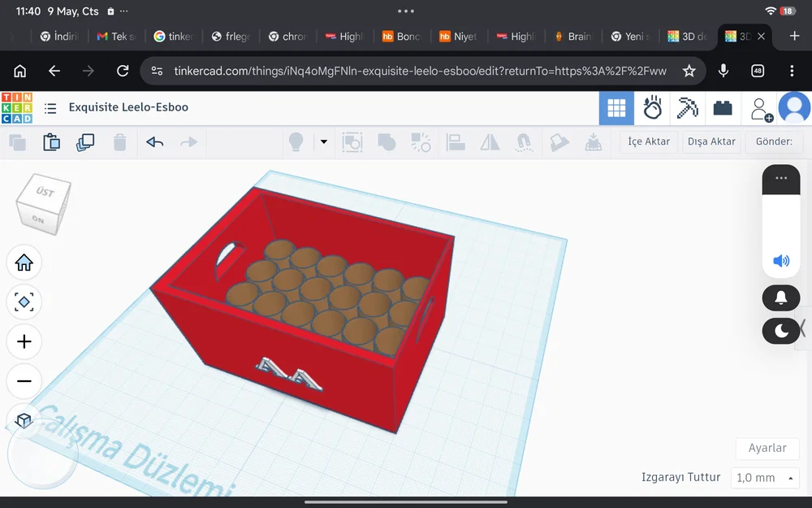Toggle the Cruise magnet tool
Image resolution: width=812 pixels, height=508 pixels.
524,142
